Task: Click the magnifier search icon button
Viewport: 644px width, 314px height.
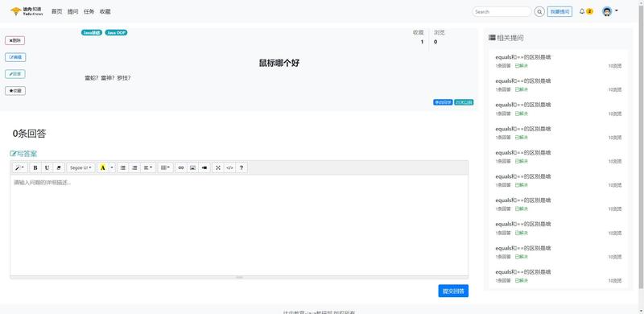Action: [539, 11]
